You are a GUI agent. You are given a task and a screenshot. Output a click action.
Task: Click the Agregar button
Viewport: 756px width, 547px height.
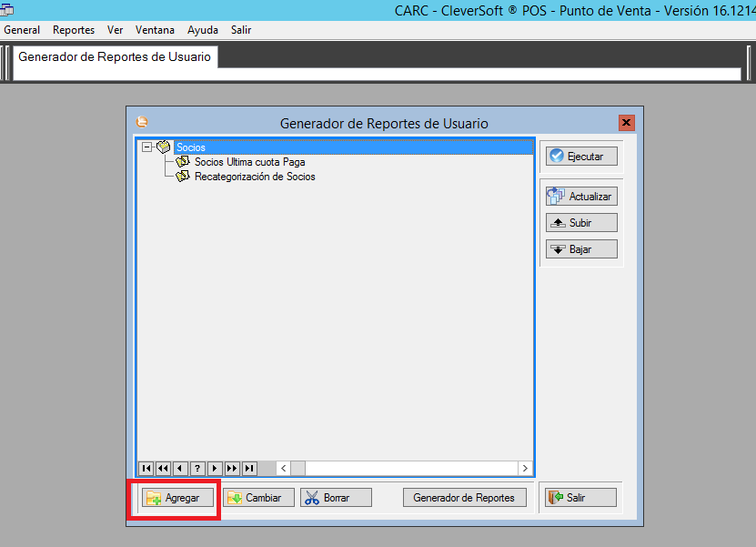coord(179,498)
